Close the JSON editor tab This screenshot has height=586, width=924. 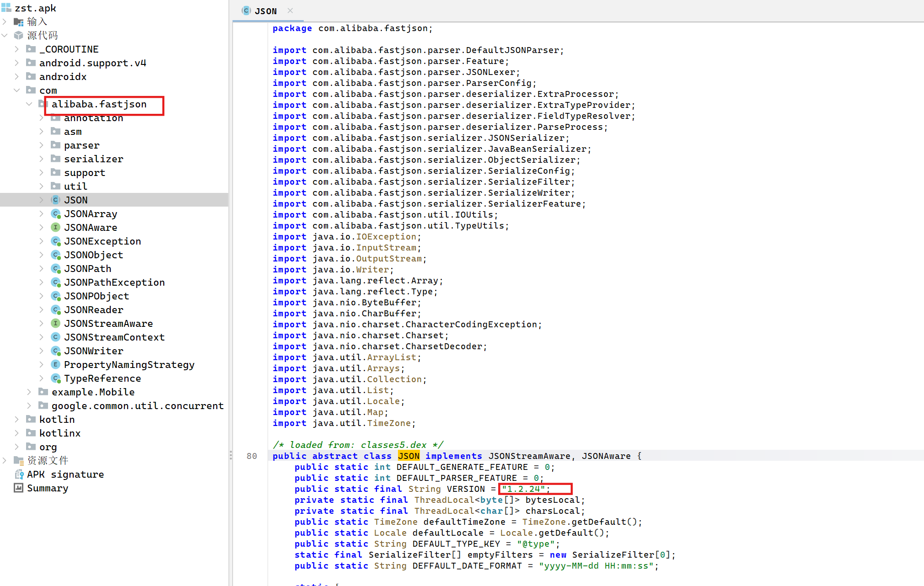290,11
